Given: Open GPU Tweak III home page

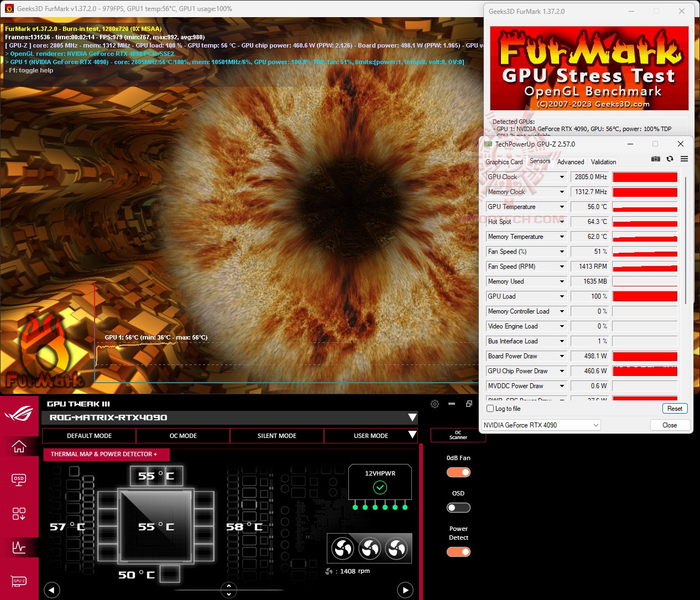Looking at the screenshot, I should pos(19,446).
